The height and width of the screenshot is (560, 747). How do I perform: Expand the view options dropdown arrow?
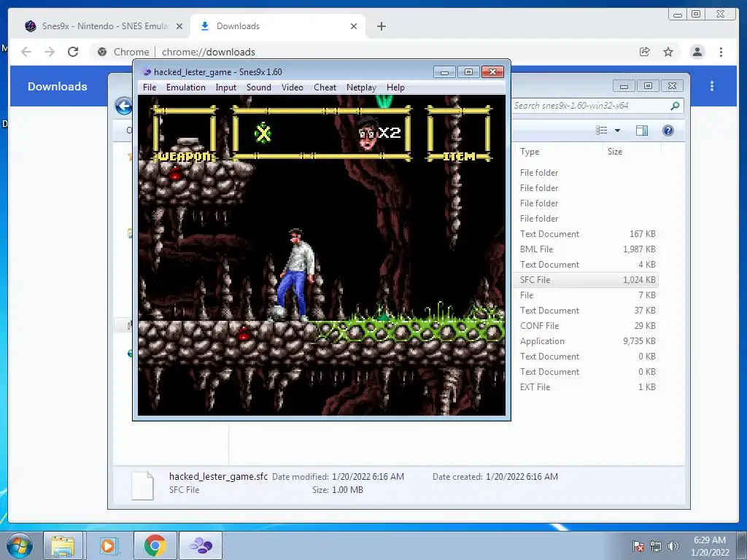coord(617,131)
